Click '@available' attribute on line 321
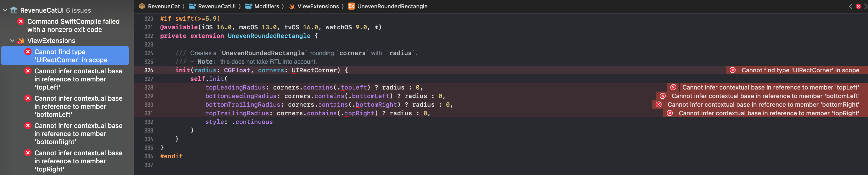868x175 pixels. 179,27
